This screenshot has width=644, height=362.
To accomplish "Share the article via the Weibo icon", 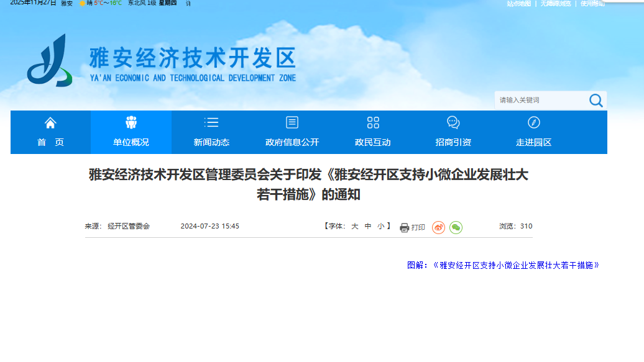I will (439, 227).
